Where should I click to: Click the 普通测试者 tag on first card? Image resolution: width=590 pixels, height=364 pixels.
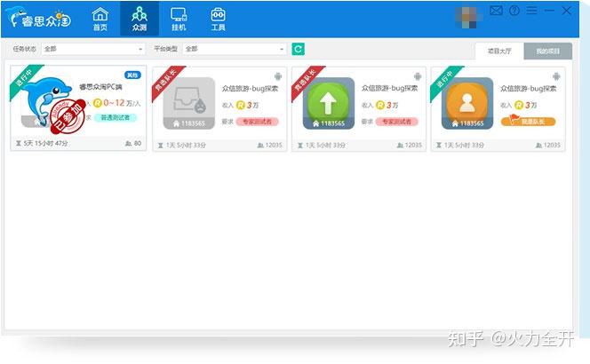click(116, 117)
